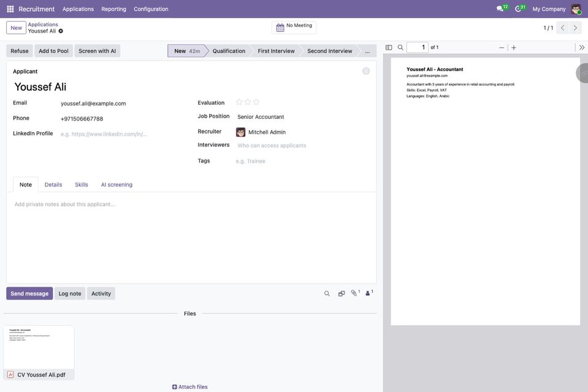Viewport: 588px width, 392px height.
Task: Open the apps grid menu icon
Action: tap(10, 9)
